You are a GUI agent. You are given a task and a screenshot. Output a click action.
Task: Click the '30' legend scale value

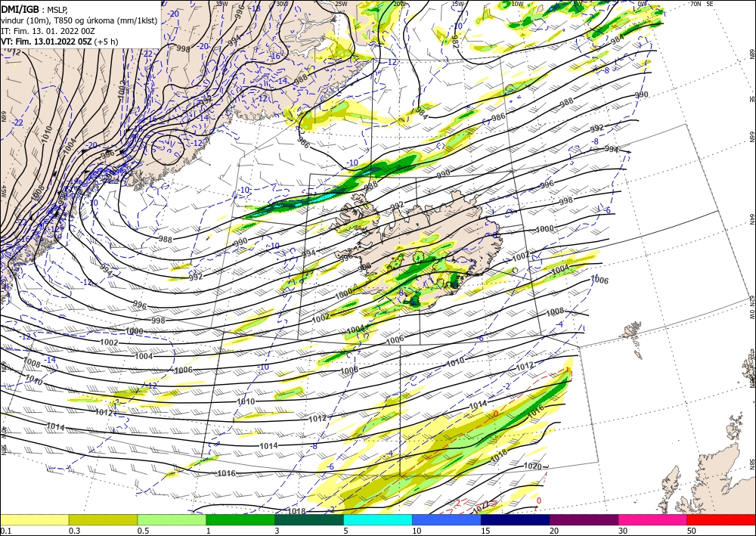point(622,531)
